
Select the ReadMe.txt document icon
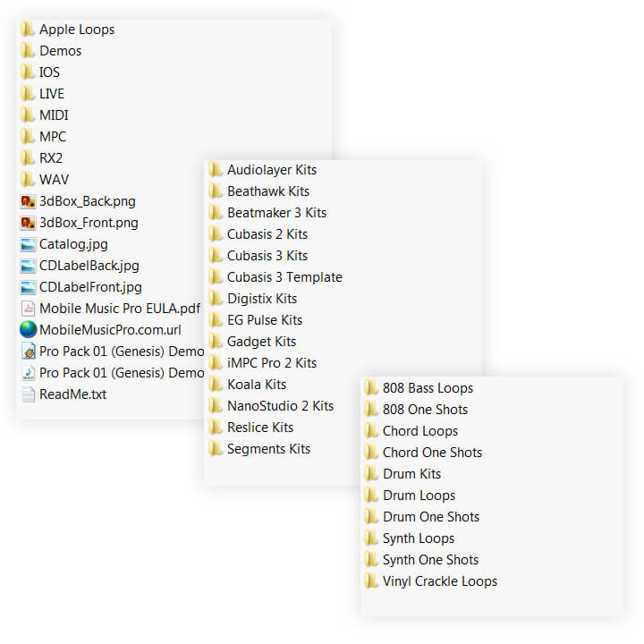pyautogui.click(x=28, y=394)
